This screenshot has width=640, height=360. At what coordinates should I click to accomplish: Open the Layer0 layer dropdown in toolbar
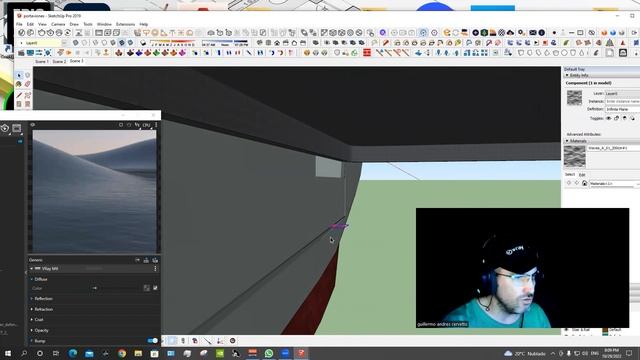44,43
